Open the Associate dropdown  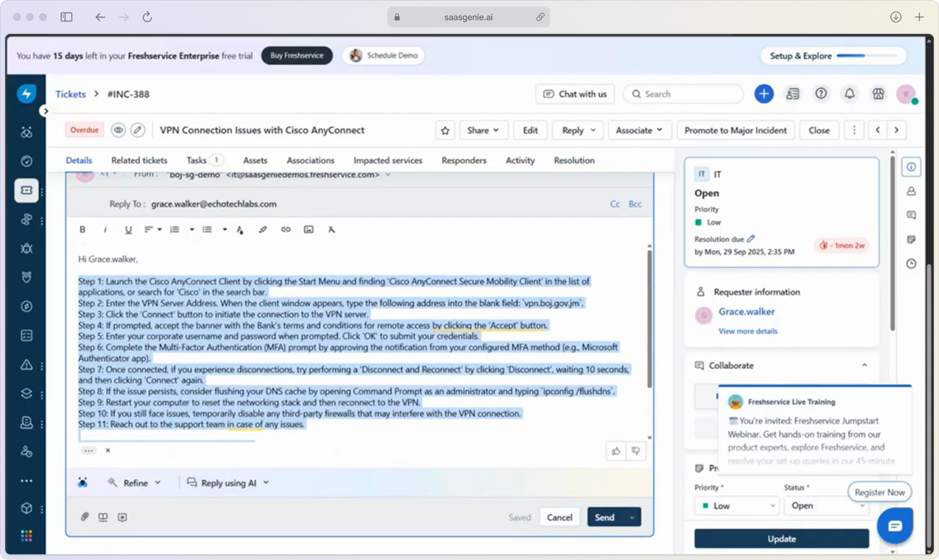pos(639,130)
